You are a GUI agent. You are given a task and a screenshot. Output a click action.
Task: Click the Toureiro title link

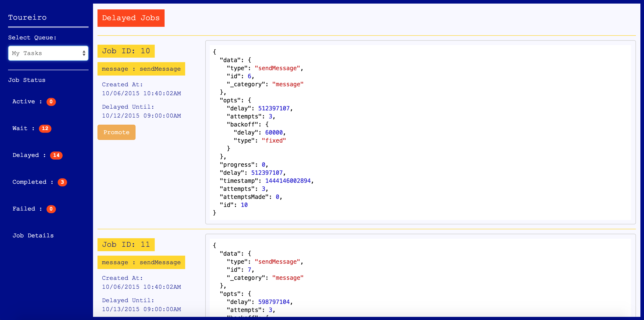pos(27,17)
